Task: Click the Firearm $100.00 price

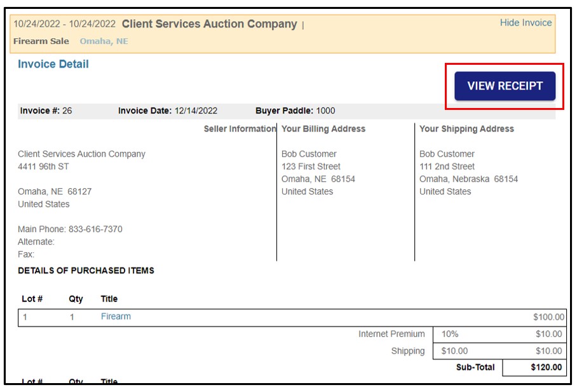Action: tap(548, 317)
